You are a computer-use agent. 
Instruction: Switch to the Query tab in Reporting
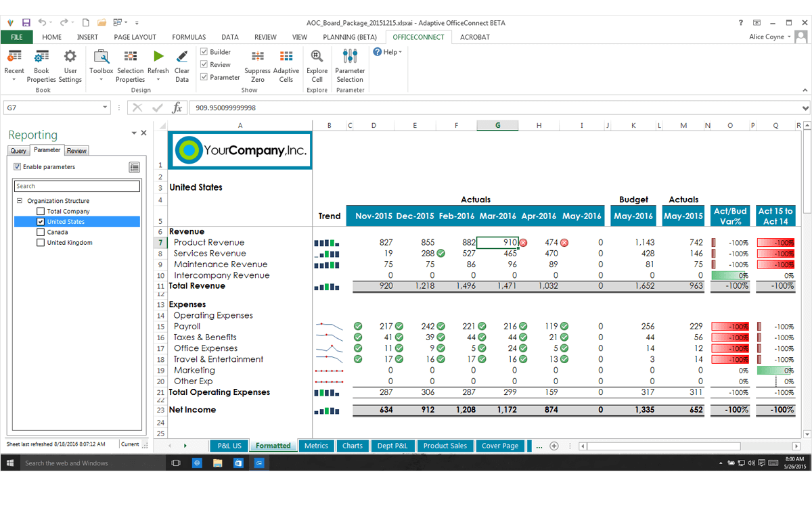pos(18,151)
